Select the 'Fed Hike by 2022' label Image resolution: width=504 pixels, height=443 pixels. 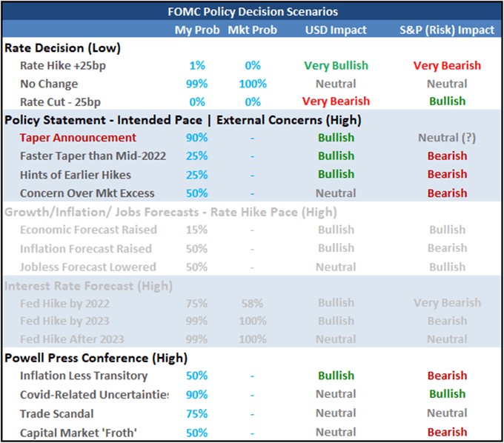click(64, 304)
